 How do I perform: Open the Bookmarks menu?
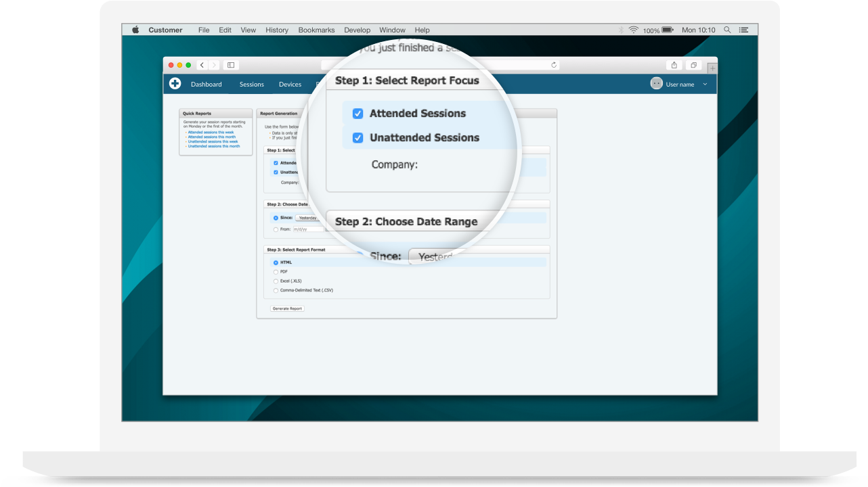(316, 30)
